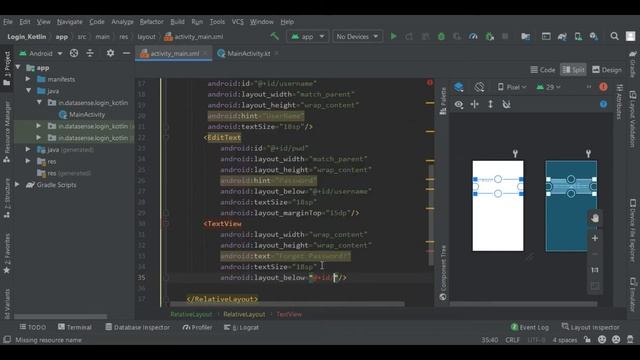This screenshot has height=360, width=640.
Task: Open the Logcat tool window
Action: [241, 327]
